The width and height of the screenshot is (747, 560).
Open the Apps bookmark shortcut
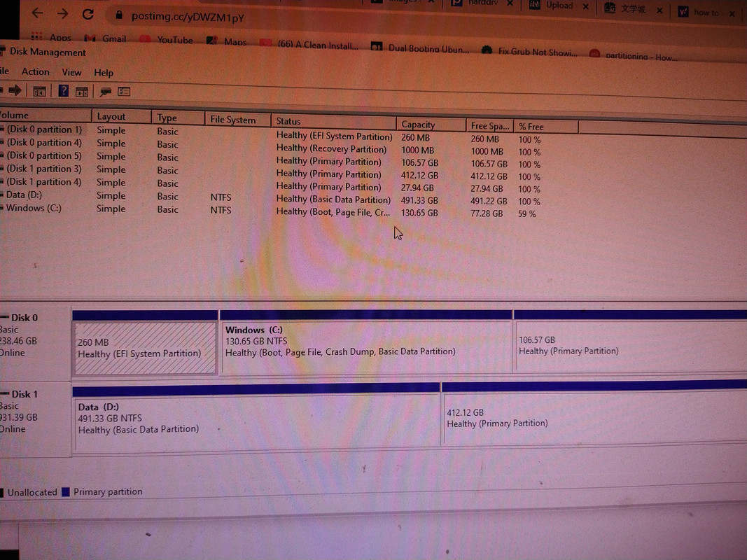click(51, 36)
